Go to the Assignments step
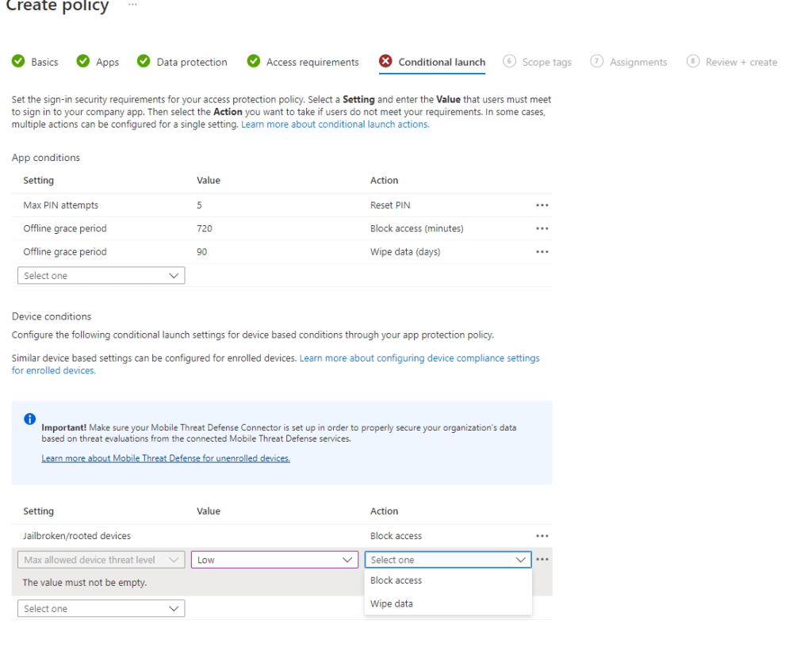 coord(637,61)
